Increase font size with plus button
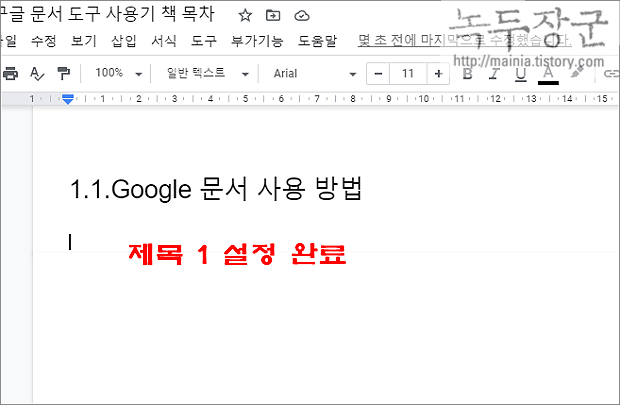The height and width of the screenshot is (405, 620). click(x=438, y=74)
